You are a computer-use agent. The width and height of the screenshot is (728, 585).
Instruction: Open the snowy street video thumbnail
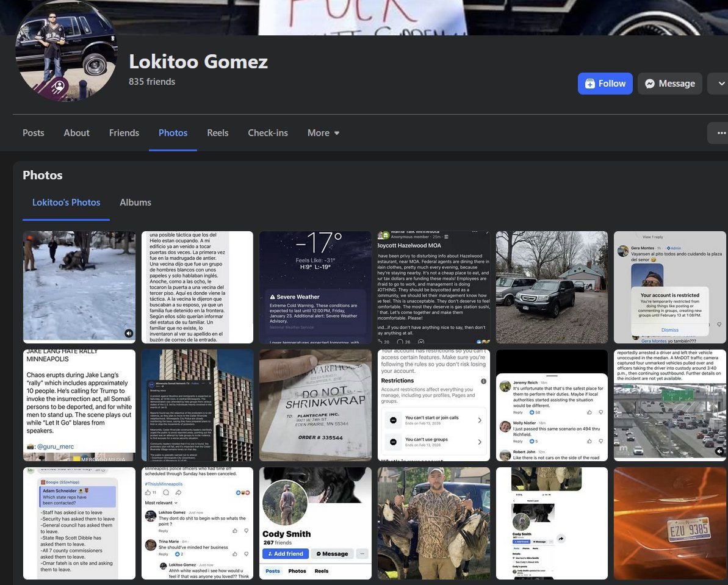tap(79, 287)
